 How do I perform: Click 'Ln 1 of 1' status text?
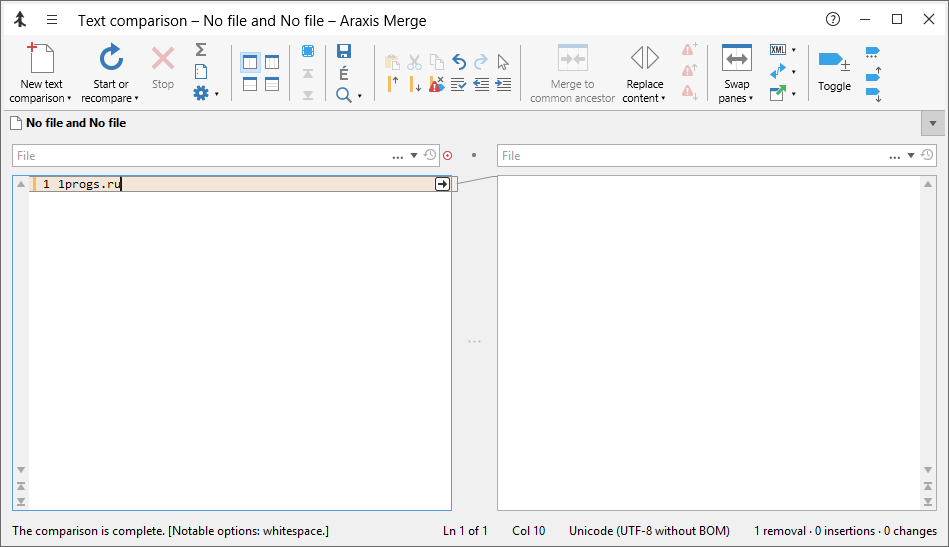465,531
